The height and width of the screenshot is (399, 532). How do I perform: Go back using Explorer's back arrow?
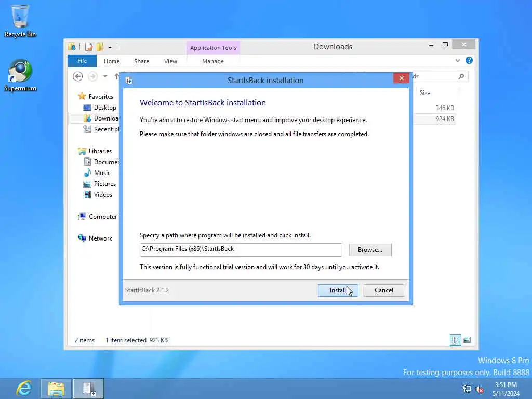pyautogui.click(x=78, y=76)
